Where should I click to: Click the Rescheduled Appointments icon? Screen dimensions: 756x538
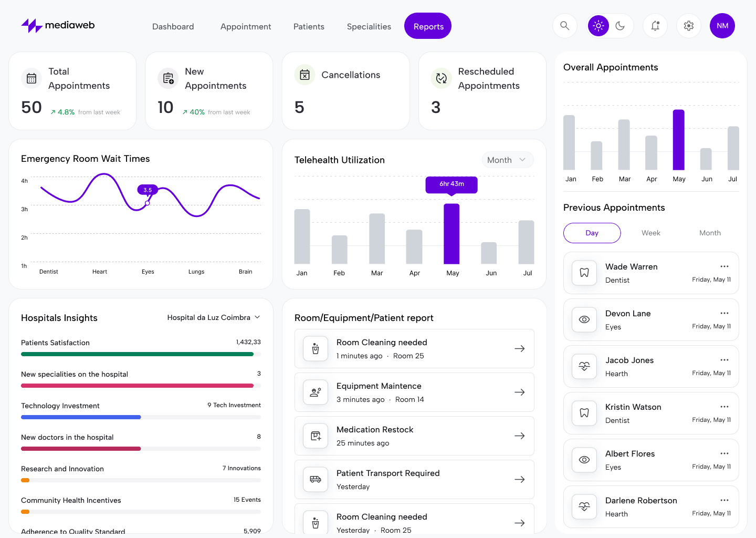(x=441, y=78)
